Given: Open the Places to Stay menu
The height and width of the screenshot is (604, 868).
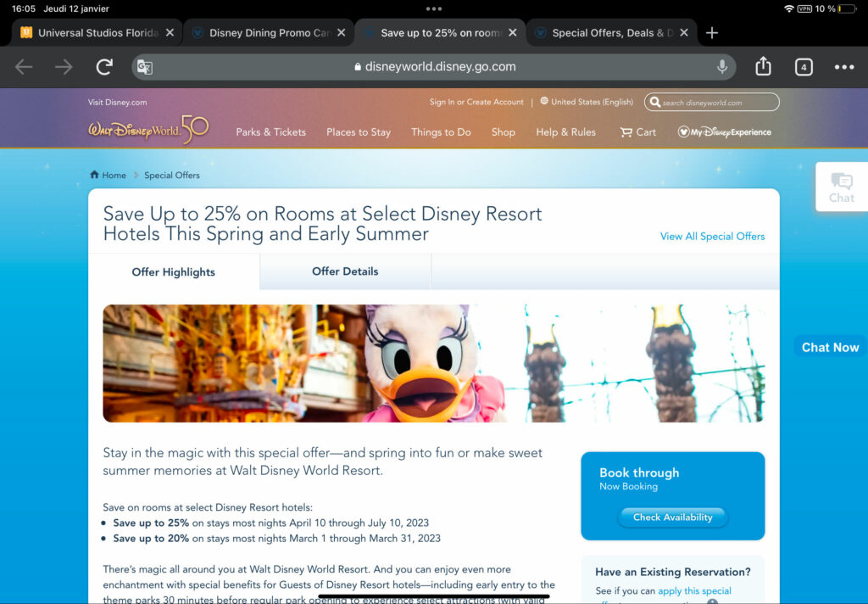Looking at the screenshot, I should 359,131.
